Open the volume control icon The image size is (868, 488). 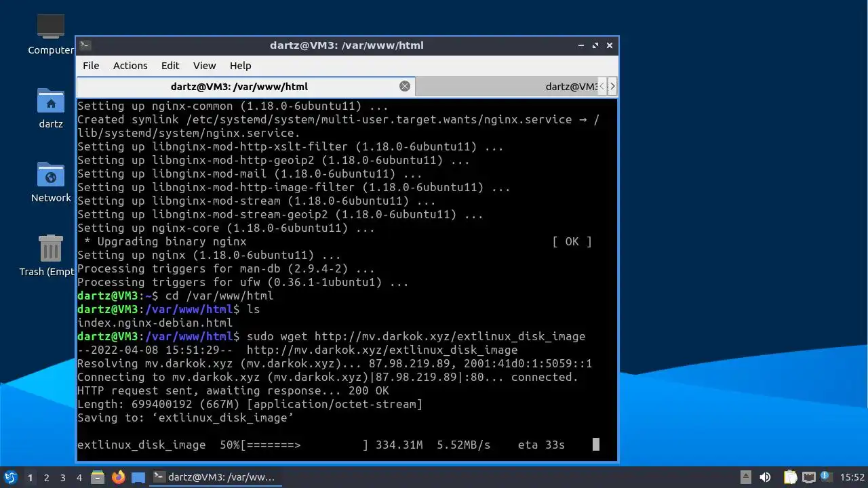click(x=766, y=477)
